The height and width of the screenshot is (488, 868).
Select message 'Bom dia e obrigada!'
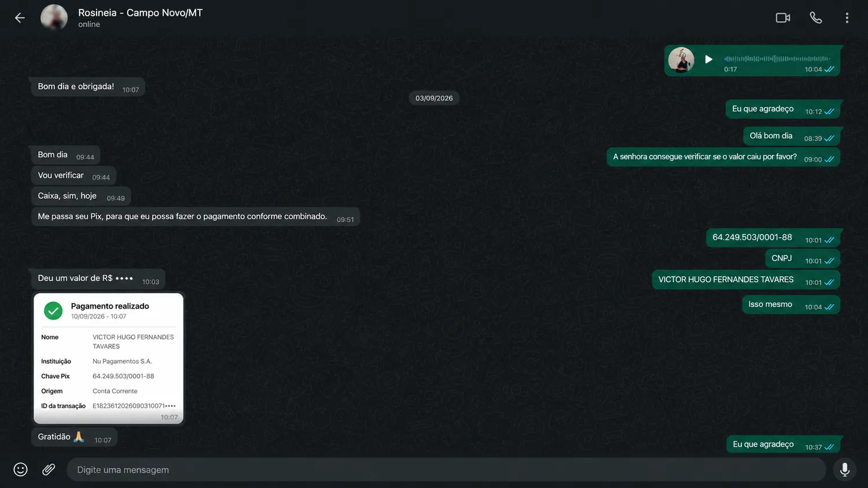88,87
